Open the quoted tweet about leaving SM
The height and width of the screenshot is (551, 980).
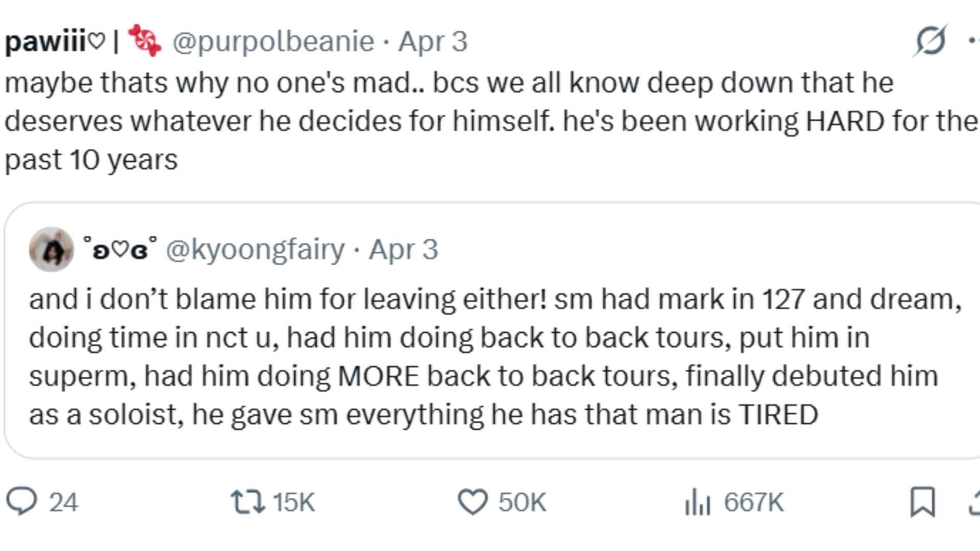[490, 357]
